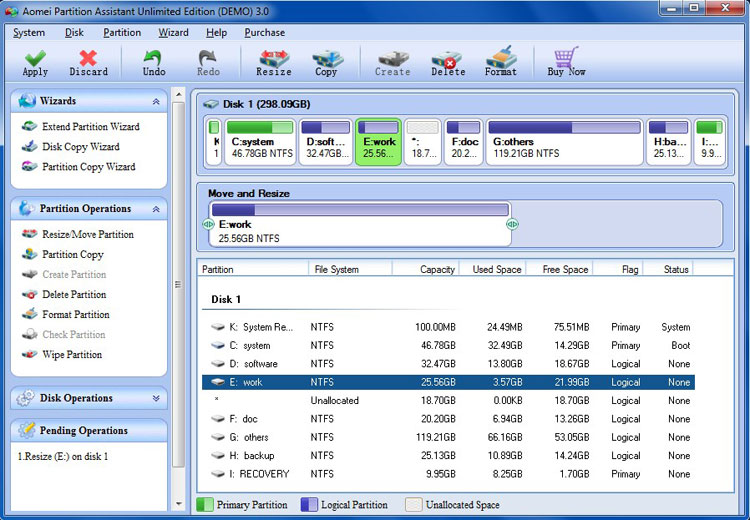Select G:others block in disk map

563,142
